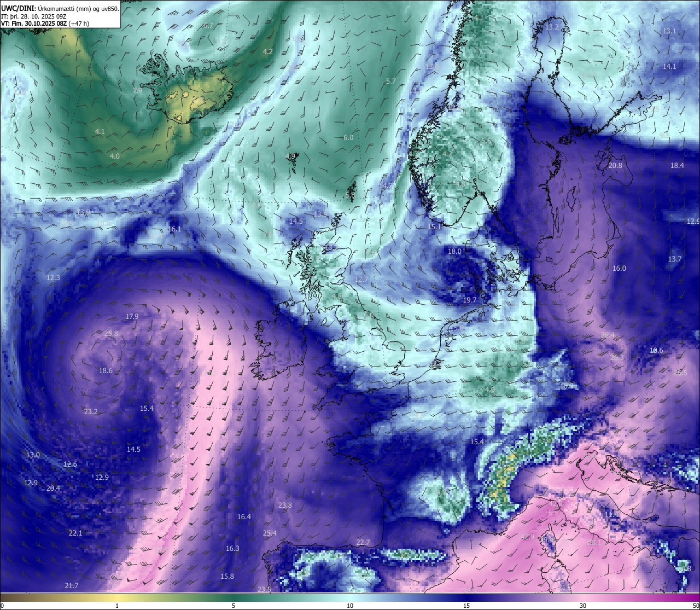Click the map value 16.3

coord(232,548)
